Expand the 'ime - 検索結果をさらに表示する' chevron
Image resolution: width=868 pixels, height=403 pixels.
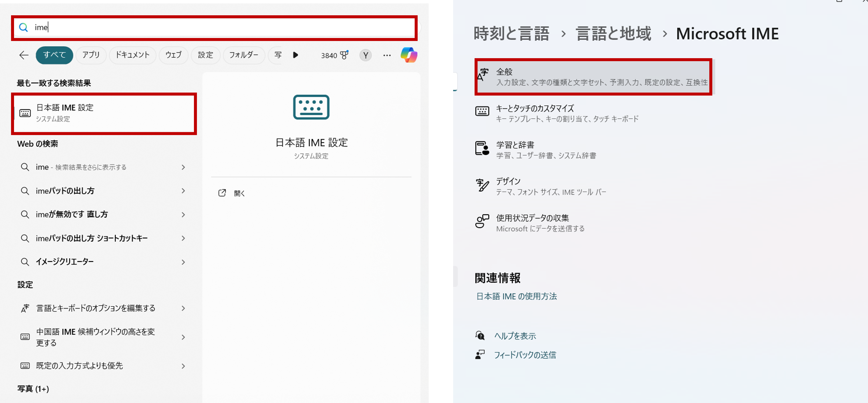[183, 167]
